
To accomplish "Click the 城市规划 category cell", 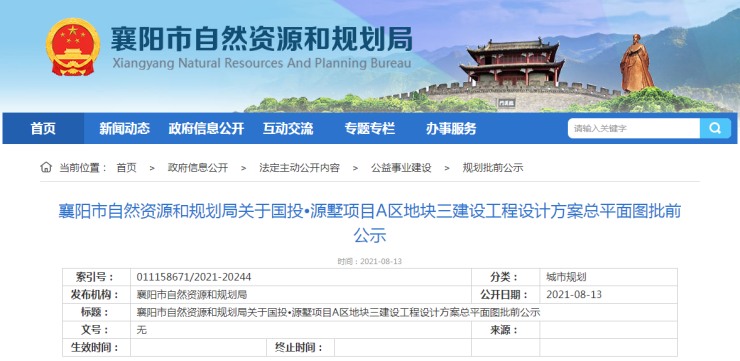I will point(608,277).
